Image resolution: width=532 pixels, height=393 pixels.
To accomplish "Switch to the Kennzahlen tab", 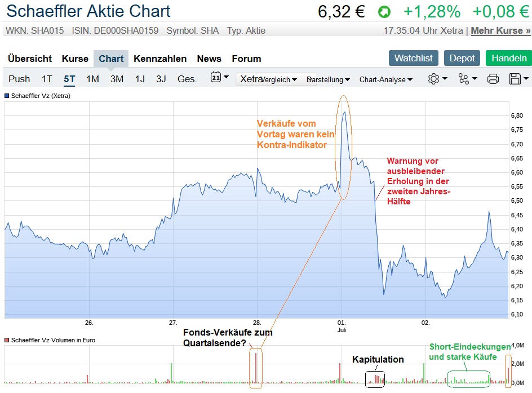I will point(160,59).
